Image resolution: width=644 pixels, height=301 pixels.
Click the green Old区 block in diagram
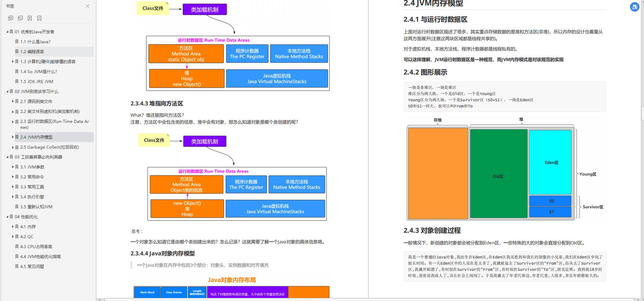pos(498,174)
